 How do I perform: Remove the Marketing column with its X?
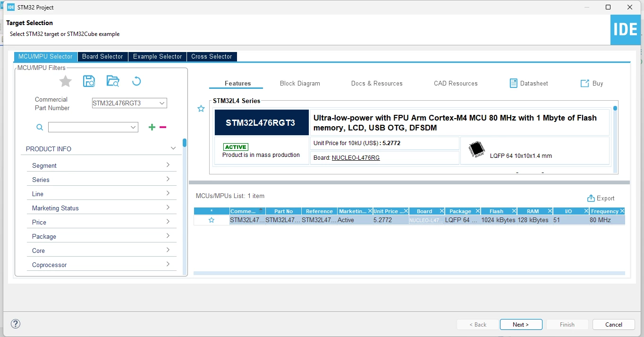[x=370, y=211]
